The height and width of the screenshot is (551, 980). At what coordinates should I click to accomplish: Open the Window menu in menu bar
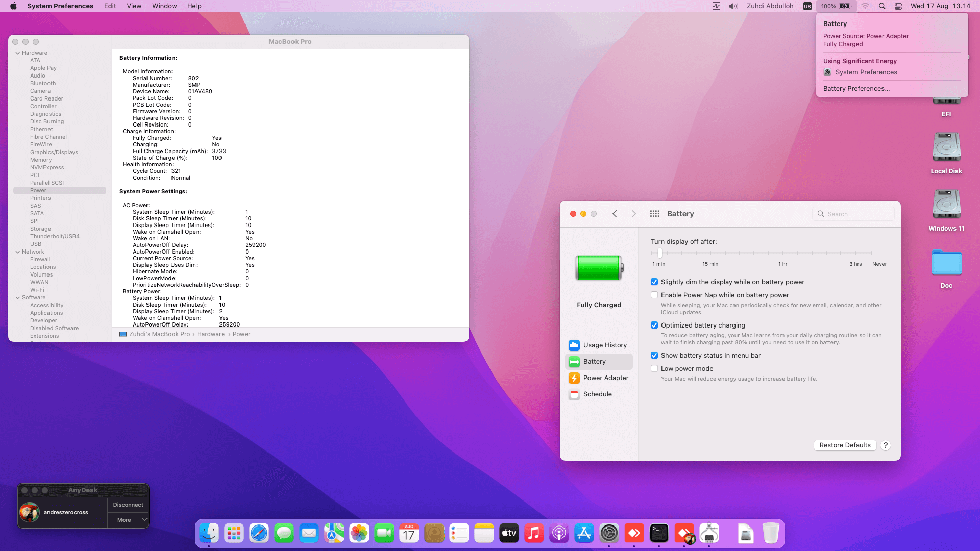click(164, 6)
